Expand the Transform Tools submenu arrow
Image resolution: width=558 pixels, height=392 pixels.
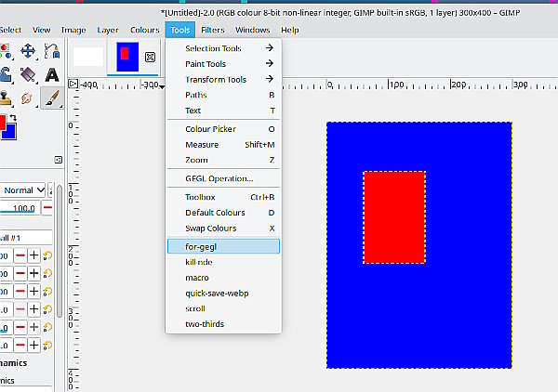pos(270,79)
